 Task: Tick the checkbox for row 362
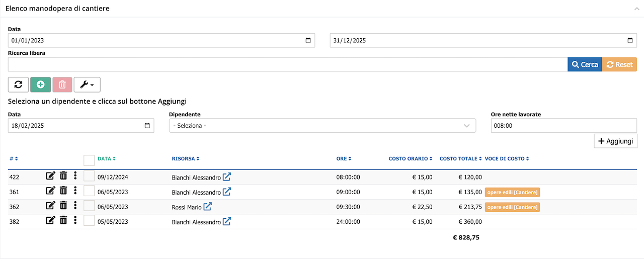[89, 205]
